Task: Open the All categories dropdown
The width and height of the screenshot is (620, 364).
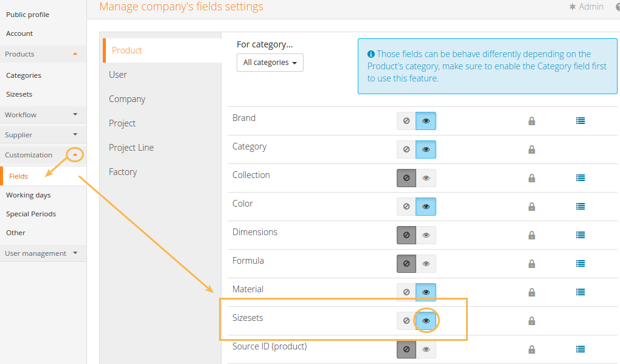Action: (270, 63)
